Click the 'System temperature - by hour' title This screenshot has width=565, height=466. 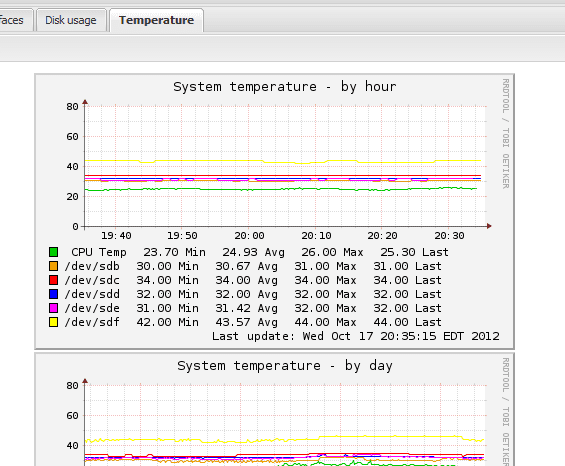[x=285, y=87]
